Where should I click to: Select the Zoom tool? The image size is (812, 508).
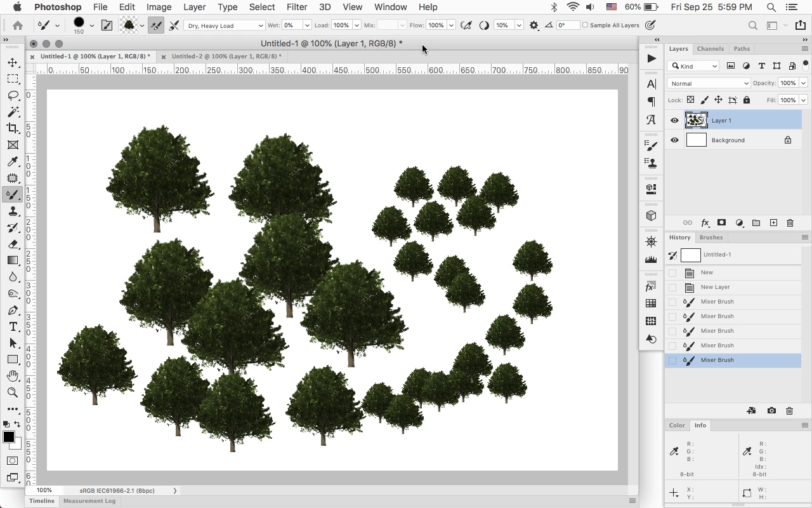(13, 392)
